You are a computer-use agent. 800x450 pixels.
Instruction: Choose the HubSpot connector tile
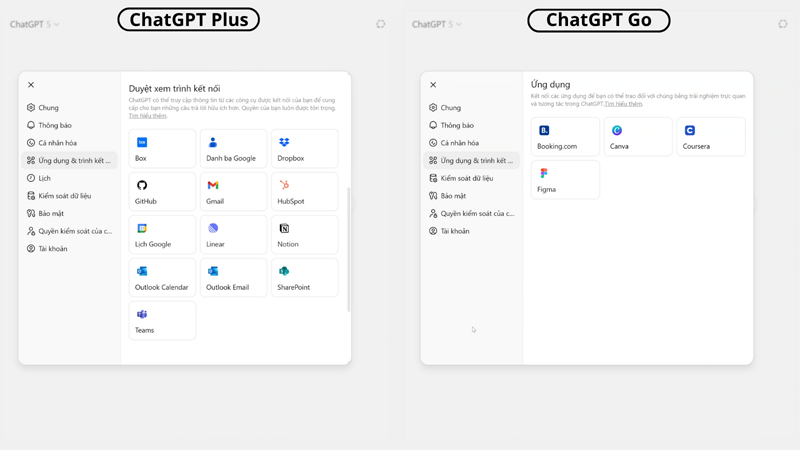(304, 192)
